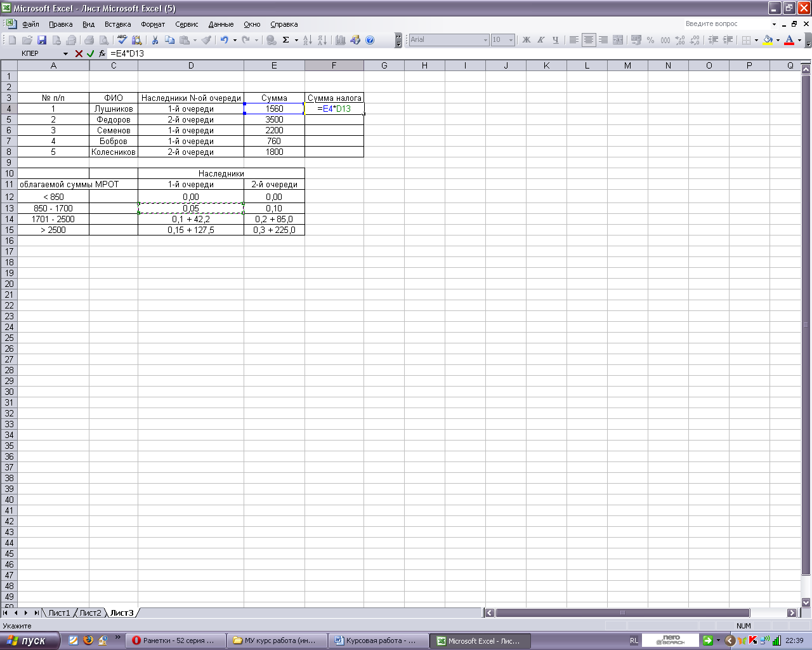
Task: Open the font size 10 dropdown
Action: (x=511, y=40)
